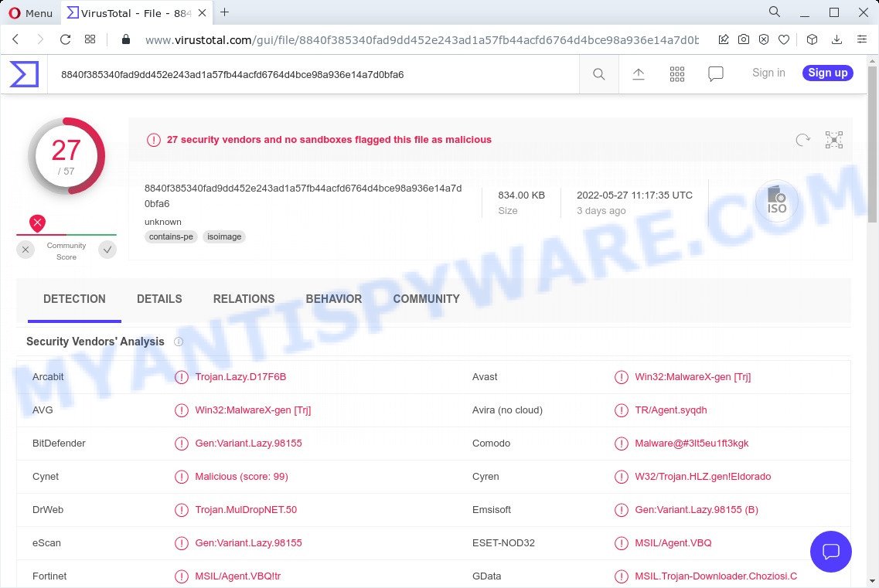Open the ad blocker shield icon
The width and height of the screenshot is (879, 588).
click(764, 39)
